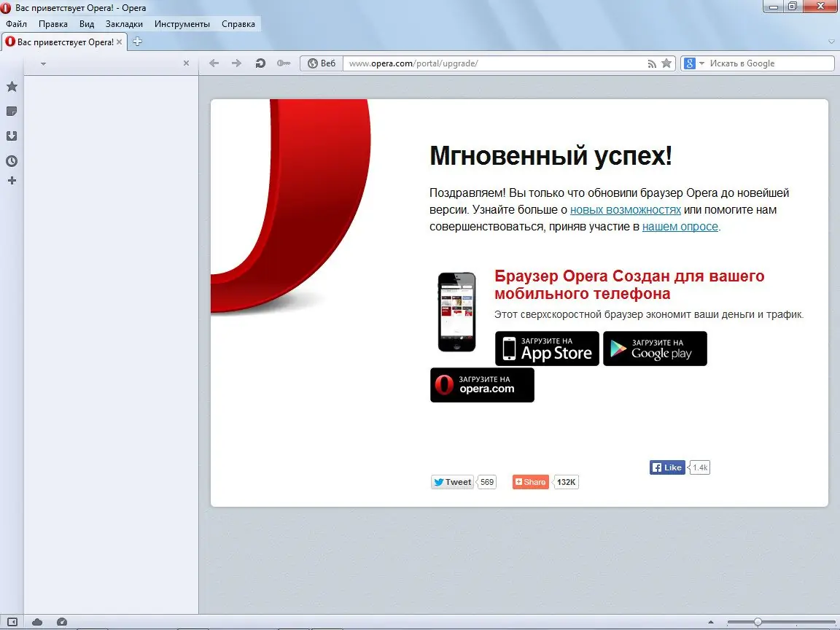Close the 'Вас приветствует Opera!' tab
The image size is (840, 630).
coord(120,42)
